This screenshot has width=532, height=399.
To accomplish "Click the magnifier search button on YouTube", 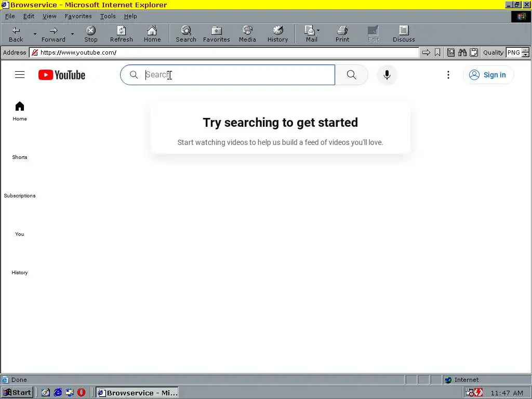I will (x=352, y=75).
